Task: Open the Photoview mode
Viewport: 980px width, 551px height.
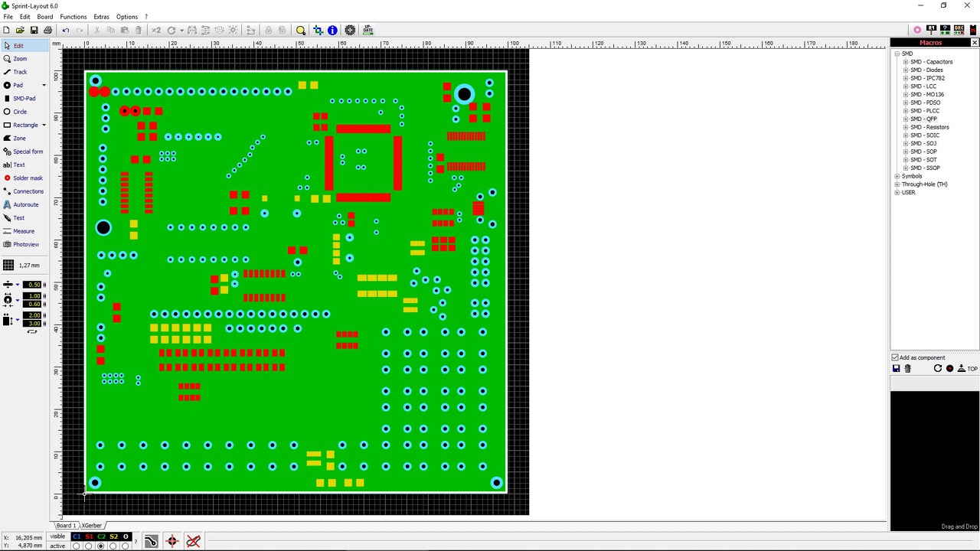Action: pyautogui.click(x=24, y=244)
